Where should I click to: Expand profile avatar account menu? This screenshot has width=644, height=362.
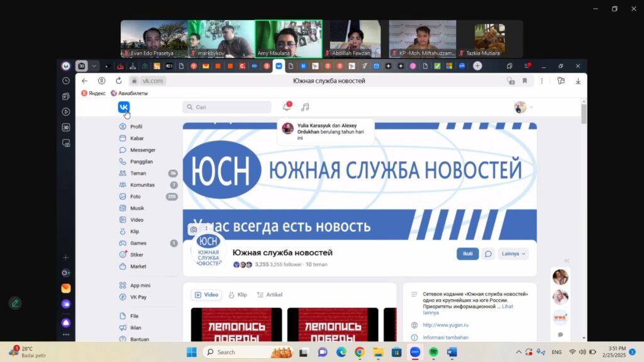click(x=523, y=107)
